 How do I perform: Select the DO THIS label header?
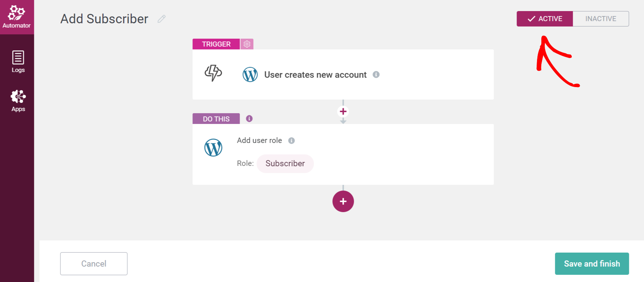[216, 118]
